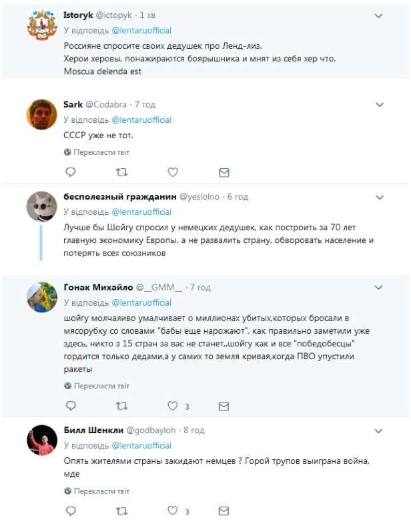Viewport: 411px width, 532px height.
Task: Open the Гонак Михайло username link
Action: tap(97, 287)
